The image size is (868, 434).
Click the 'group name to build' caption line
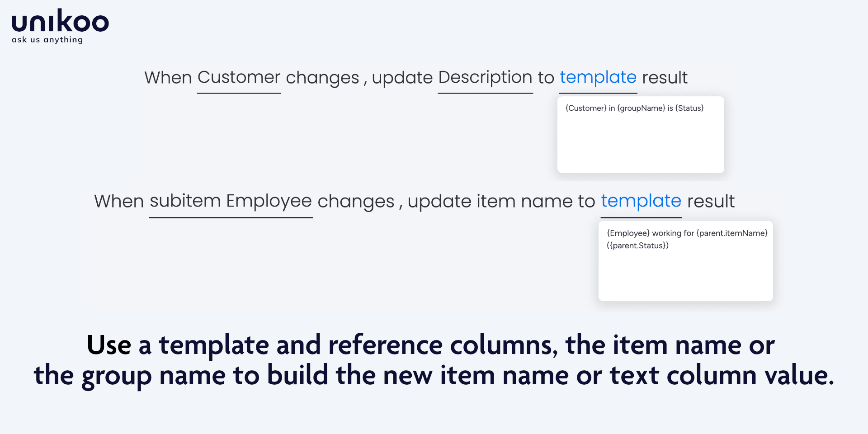coord(434,375)
